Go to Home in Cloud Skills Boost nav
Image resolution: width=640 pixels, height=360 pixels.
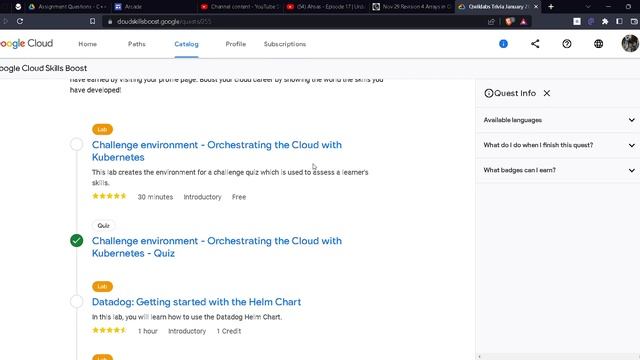pos(87,44)
